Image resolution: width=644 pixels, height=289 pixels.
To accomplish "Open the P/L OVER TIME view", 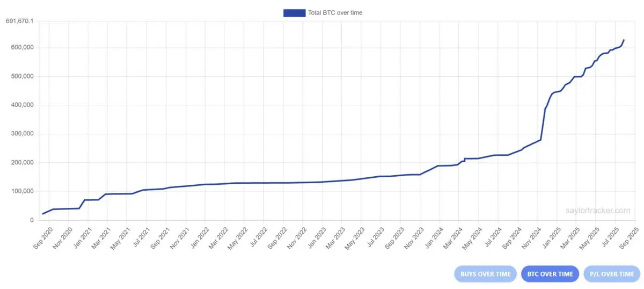I will click(x=612, y=274).
